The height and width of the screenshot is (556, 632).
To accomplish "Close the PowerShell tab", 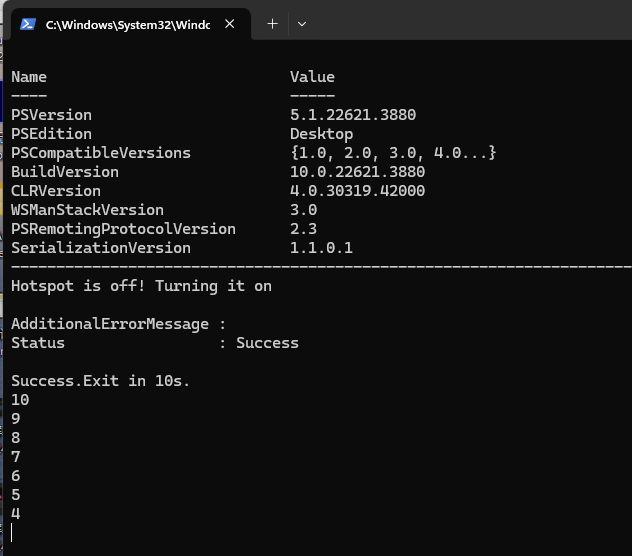I will pos(230,24).
